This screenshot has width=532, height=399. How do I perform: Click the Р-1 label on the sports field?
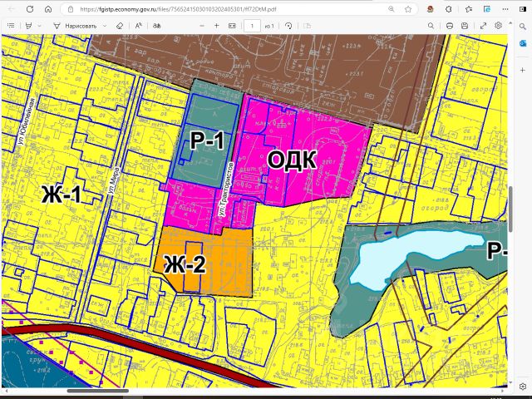[x=207, y=140]
